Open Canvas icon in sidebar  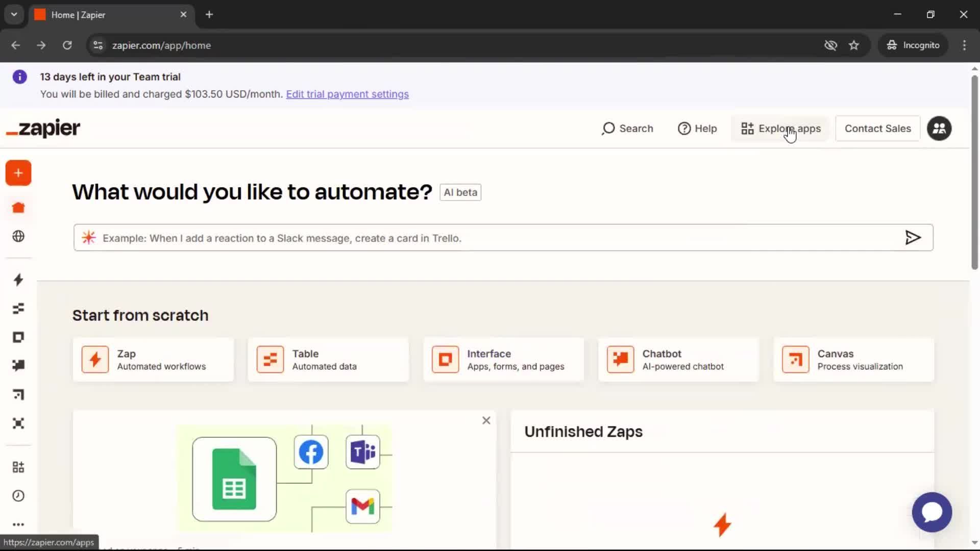point(18,394)
